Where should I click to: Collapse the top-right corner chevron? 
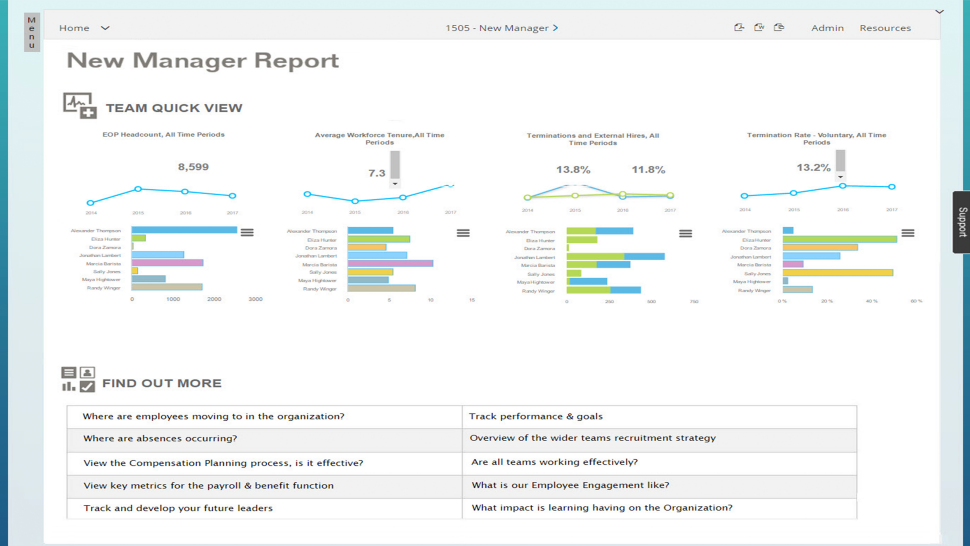(x=939, y=11)
